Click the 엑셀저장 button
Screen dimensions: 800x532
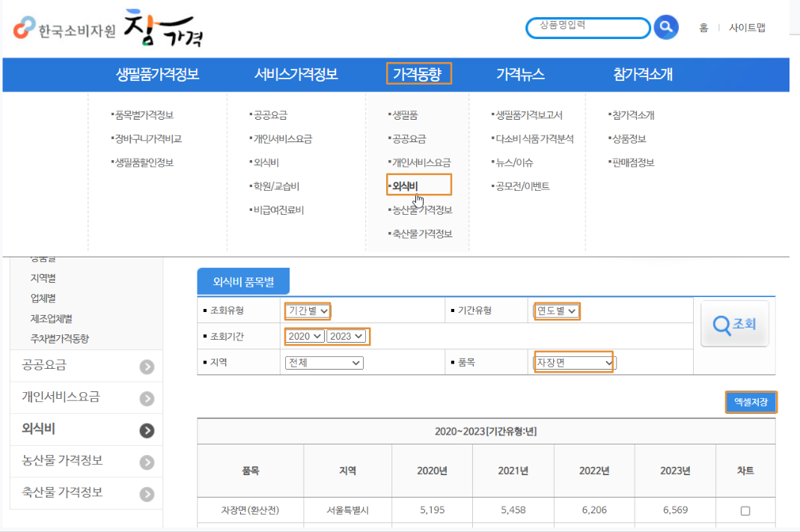[751, 402]
